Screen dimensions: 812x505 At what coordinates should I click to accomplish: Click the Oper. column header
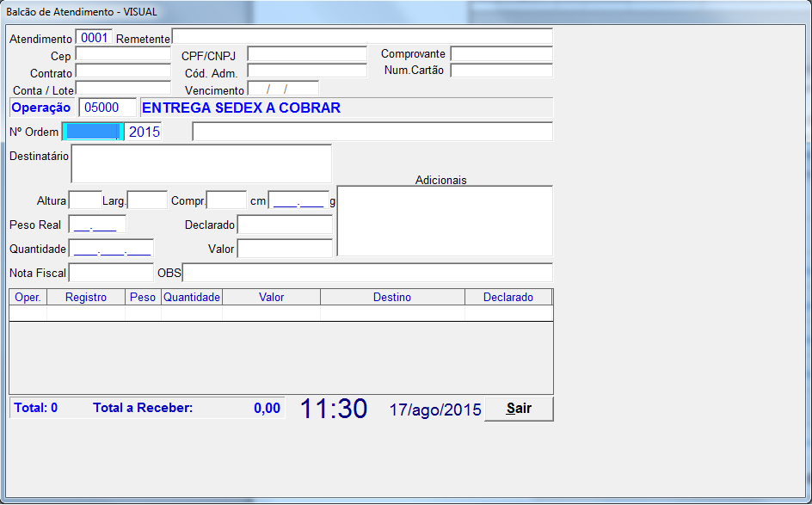[x=28, y=298]
